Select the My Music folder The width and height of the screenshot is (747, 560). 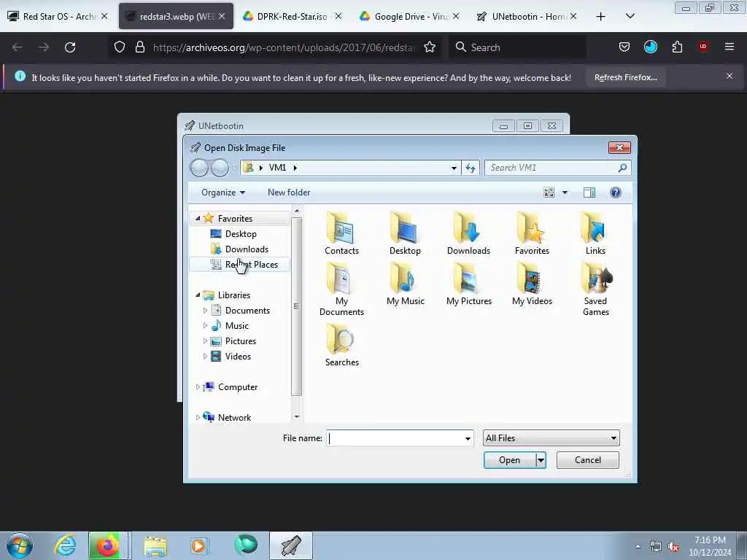click(x=405, y=284)
